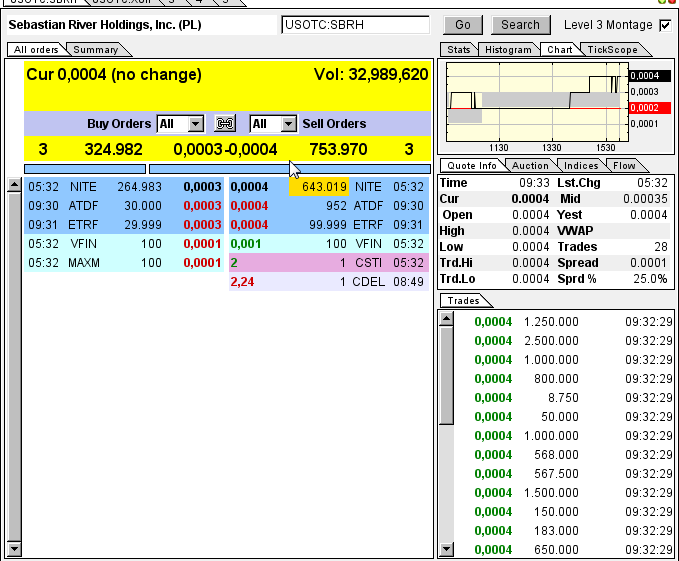Viewport: 679px width, 561px height.
Task: Click the Mid value 0.00035
Action: 645,199
